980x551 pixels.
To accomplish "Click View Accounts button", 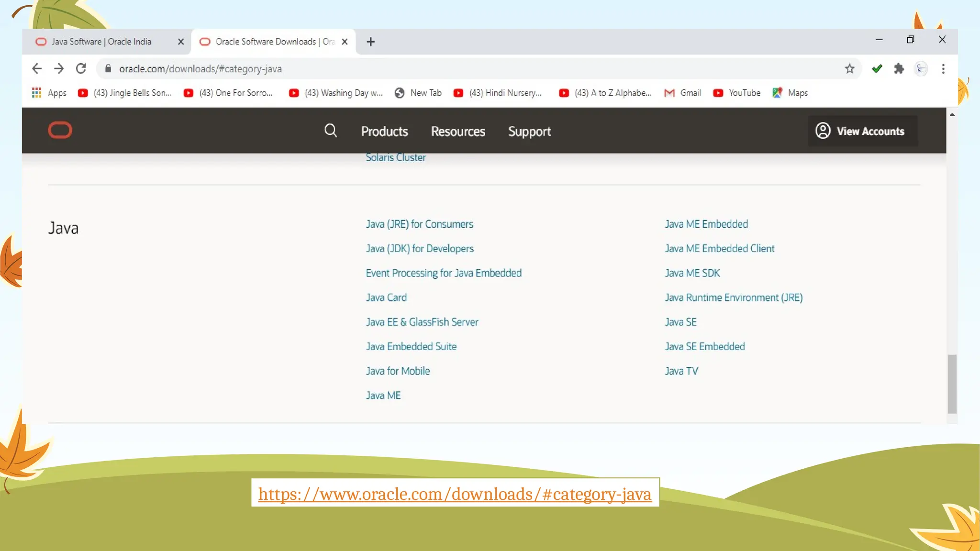I will pyautogui.click(x=863, y=131).
